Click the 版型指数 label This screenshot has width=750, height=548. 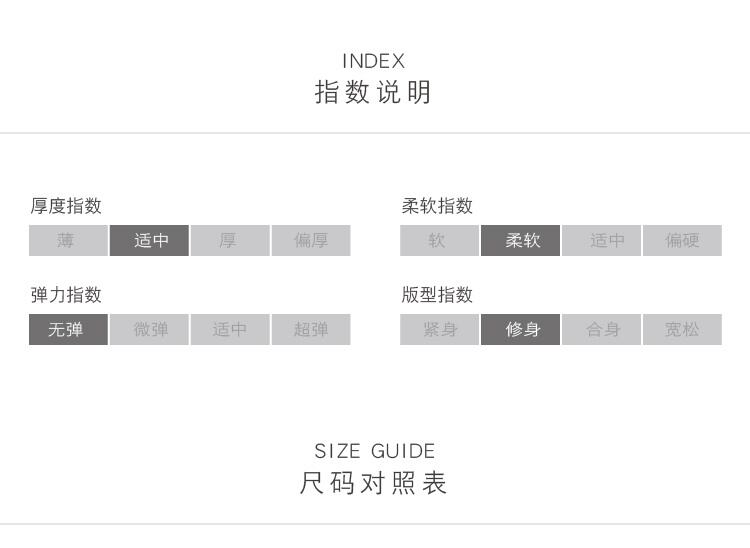point(437,295)
